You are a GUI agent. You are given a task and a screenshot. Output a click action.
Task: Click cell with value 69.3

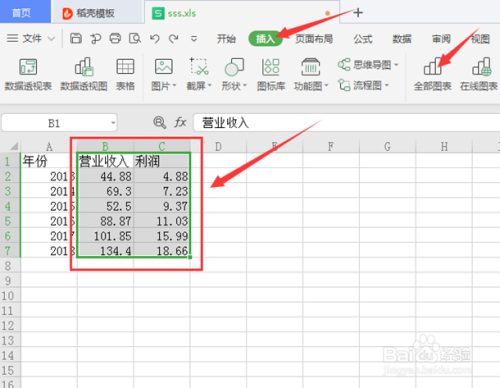[105, 191]
